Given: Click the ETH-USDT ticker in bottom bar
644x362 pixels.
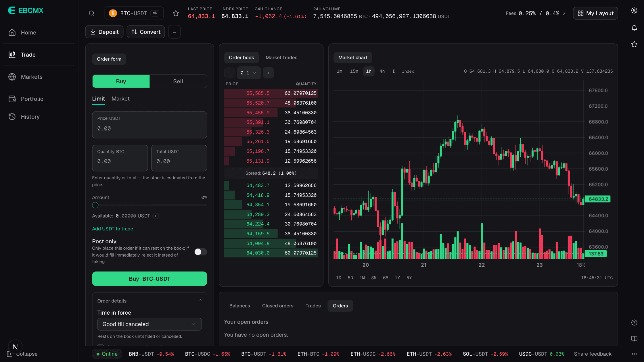Looking at the screenshot, I should (429, 354).
